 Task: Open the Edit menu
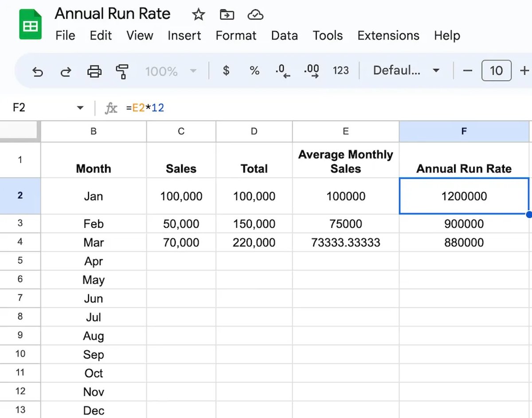coord(101,35)
